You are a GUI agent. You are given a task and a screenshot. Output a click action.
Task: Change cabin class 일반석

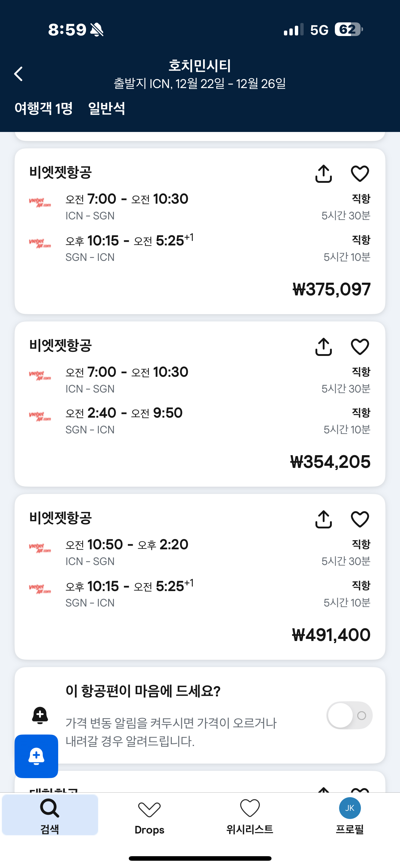coord(107,108)
